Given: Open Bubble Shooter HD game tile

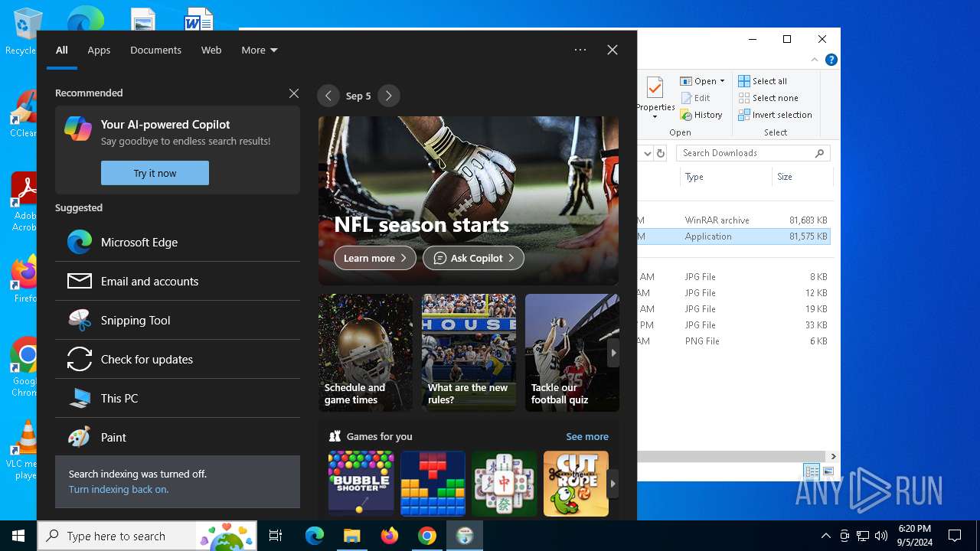Looking at the screenshot, I should 361,483.
